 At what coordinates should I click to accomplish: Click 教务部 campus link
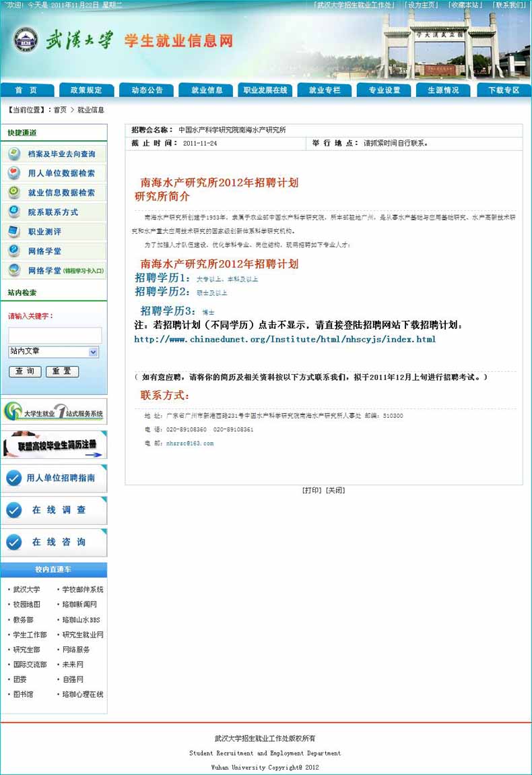click(x=23, y=620)
